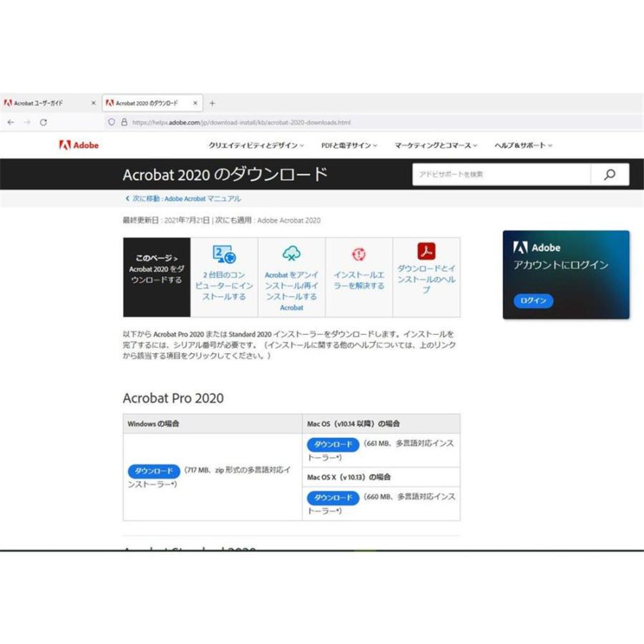Go back to Adobe Acrobat マニュアル link

click(183, 198)
